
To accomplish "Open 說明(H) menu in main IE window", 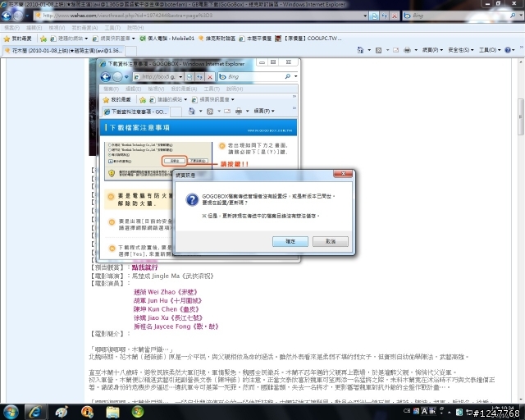I will click(x=135, y=28).
